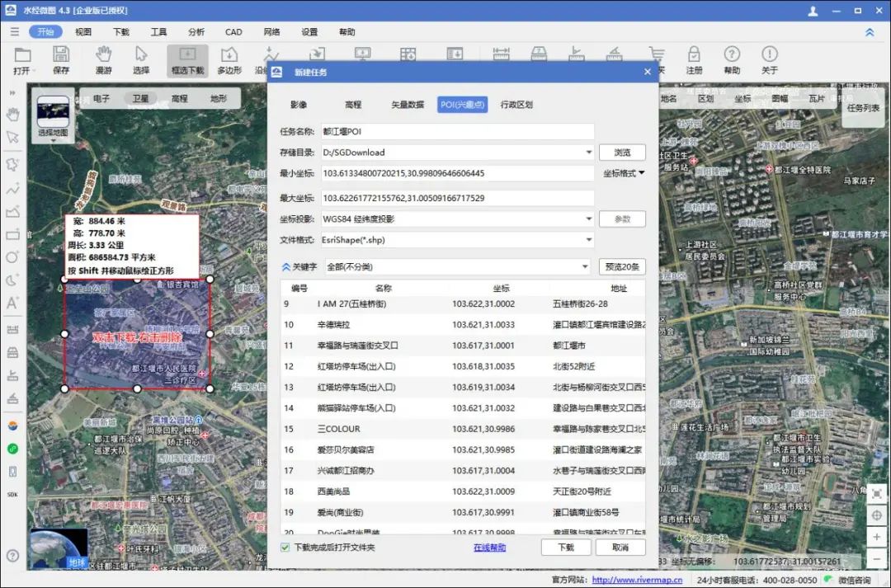Image resolution: width=891 pixels, height=588 pixels.
Task: Select table row 辛德瑞拉
Action: 463,324
